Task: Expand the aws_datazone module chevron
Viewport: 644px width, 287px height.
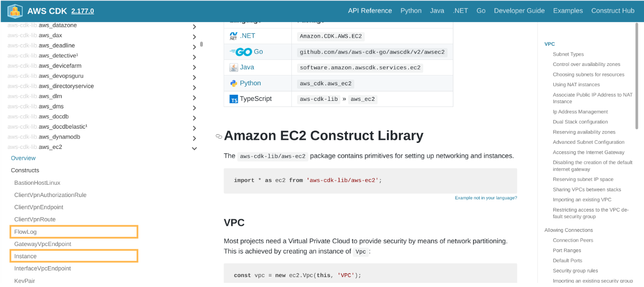Action: [194, 26]
